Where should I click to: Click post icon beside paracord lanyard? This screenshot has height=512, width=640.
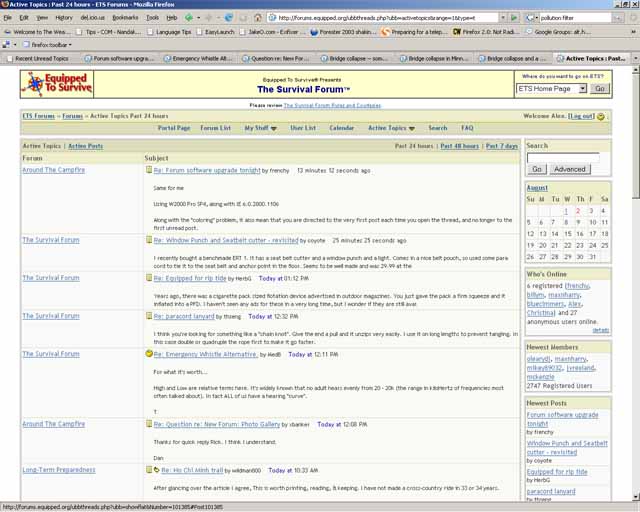pos(149,316)
